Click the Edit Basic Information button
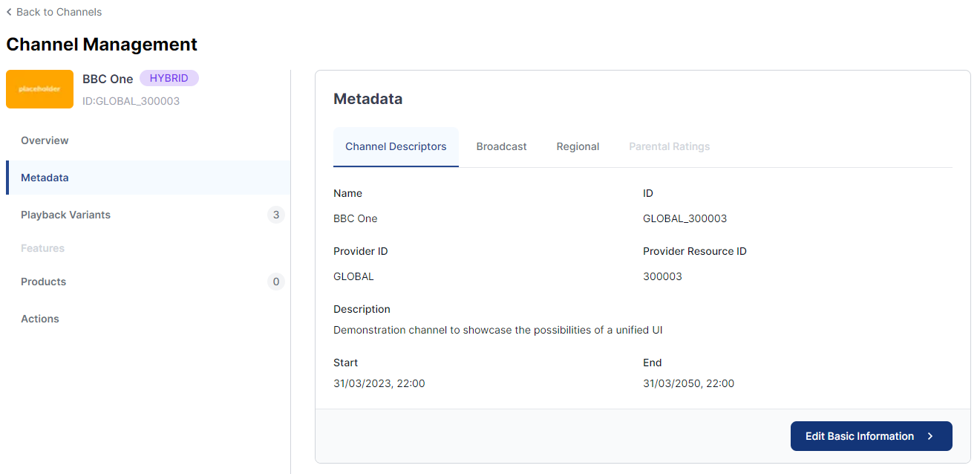The width and height of the screenshot is (980, 474). coord(871,436)
